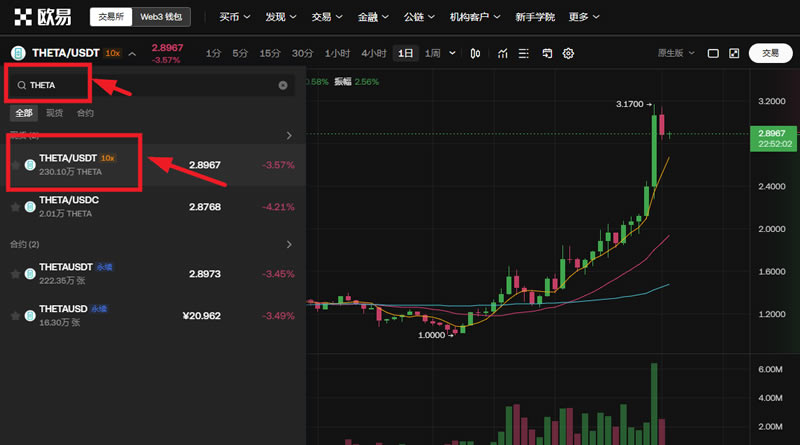The image size is (800, 445).
Task: Click the chart snapshot icon
Action: pos(547,53)
